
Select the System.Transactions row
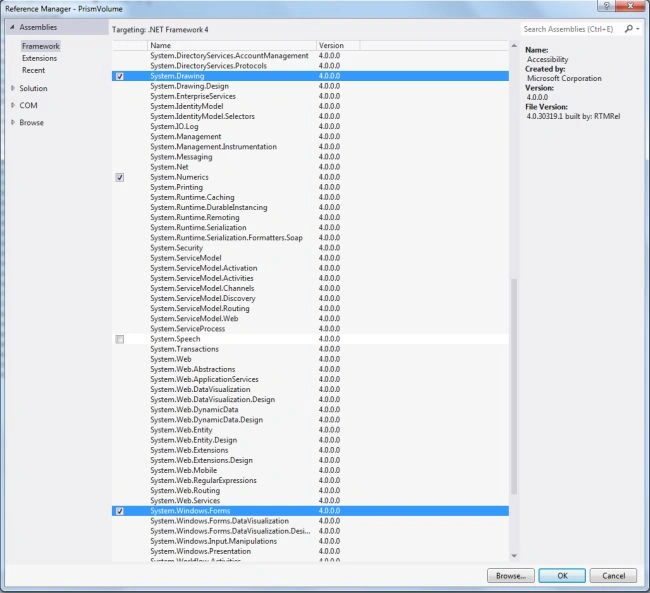pos(310,349)
